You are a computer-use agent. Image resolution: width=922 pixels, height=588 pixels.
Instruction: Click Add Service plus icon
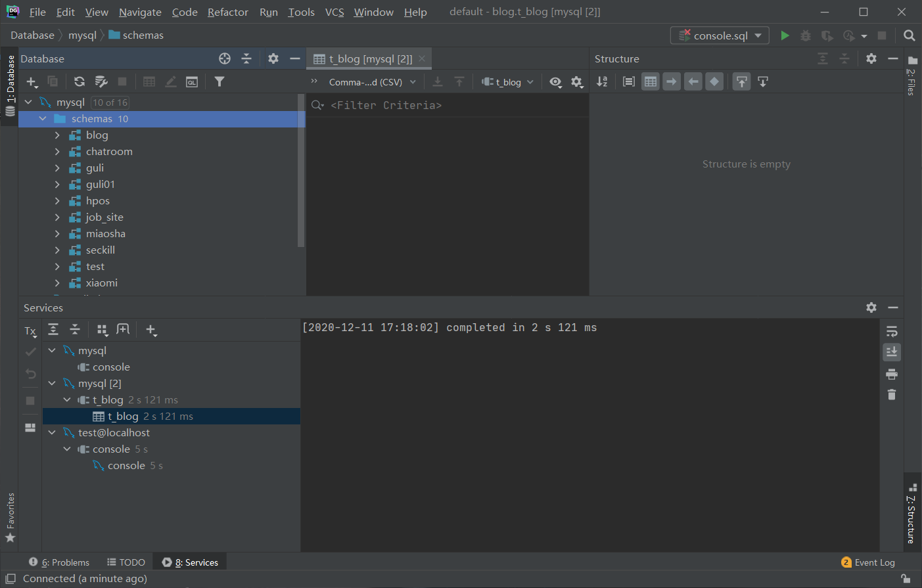[x=151, y=330]
